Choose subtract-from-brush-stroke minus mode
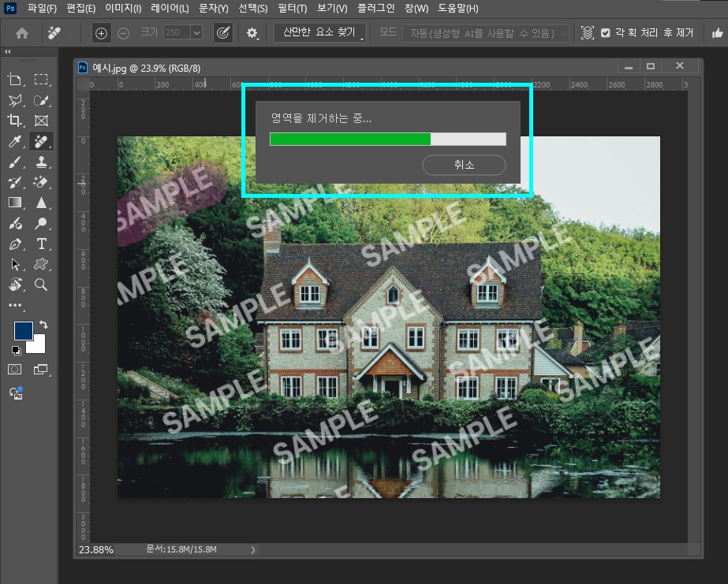Image resolution: width=728 pixels, height=584 pixels. tap(124, 33)
